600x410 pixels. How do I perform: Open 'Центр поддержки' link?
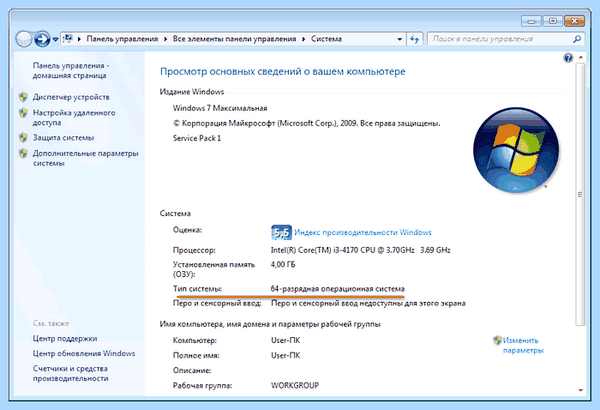pos(65,338)
